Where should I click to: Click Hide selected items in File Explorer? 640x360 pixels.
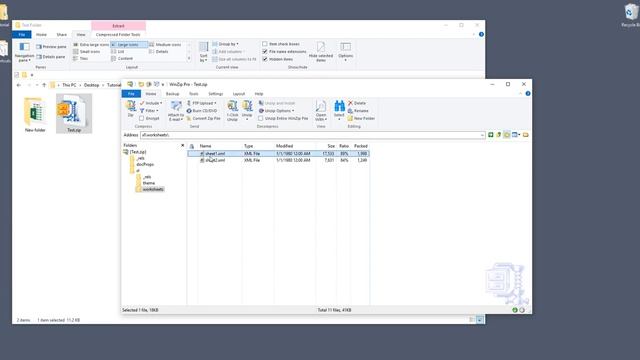click(x=321, y=52)
